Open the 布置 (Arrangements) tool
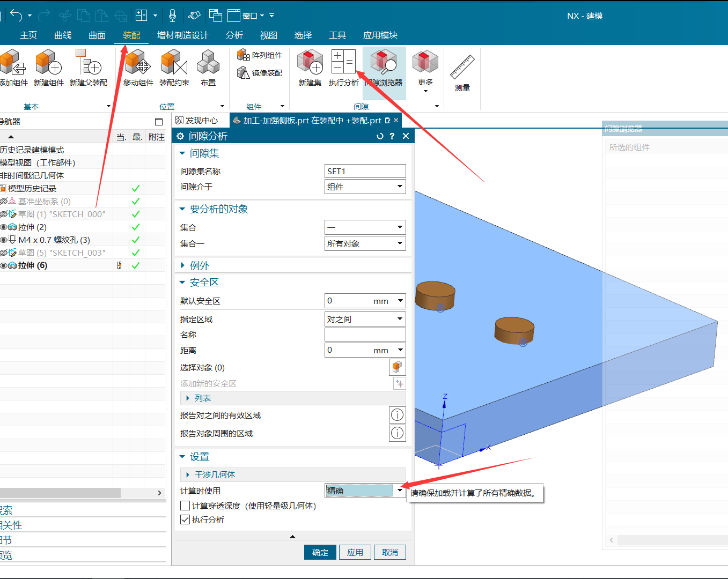728x579 pixels. point(208,65)
